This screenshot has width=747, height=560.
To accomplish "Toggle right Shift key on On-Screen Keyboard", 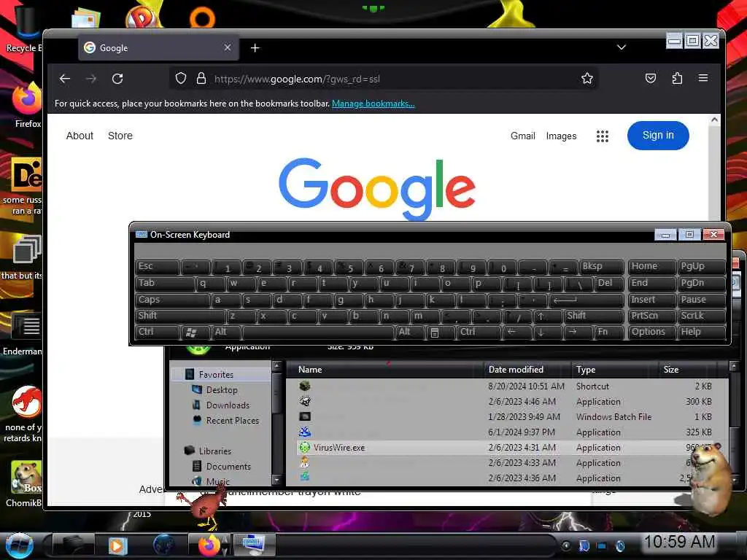I will [x=594, y=316].
